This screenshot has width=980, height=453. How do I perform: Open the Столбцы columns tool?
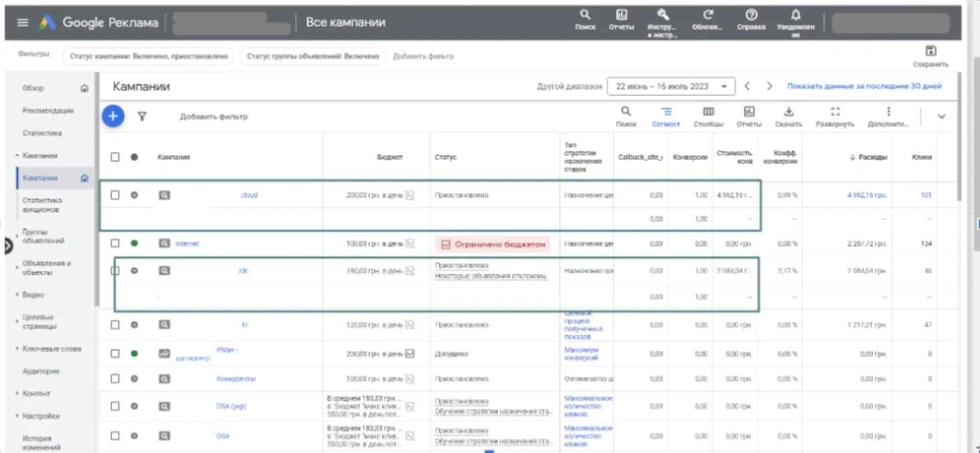[x=708, y=117]
